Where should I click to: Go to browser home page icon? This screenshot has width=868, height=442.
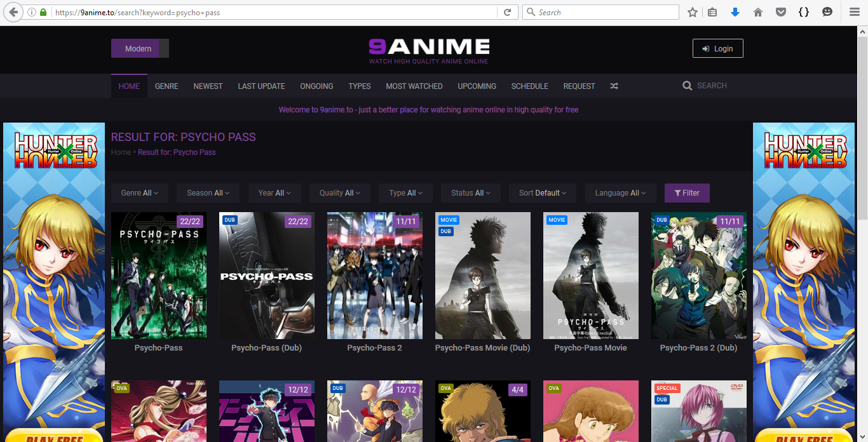pos(757,12)
